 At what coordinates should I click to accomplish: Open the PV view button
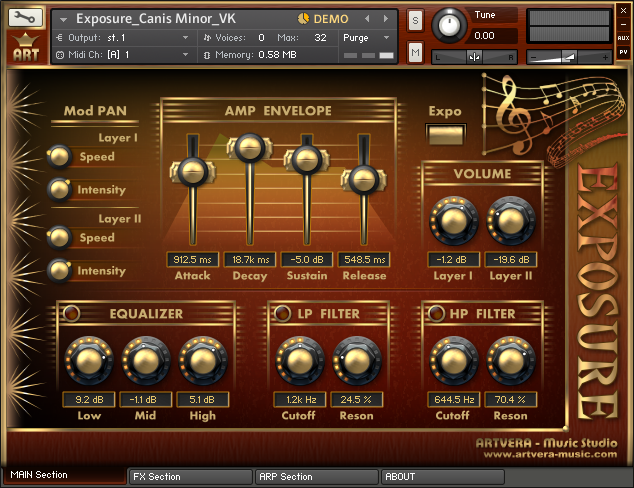623,52
